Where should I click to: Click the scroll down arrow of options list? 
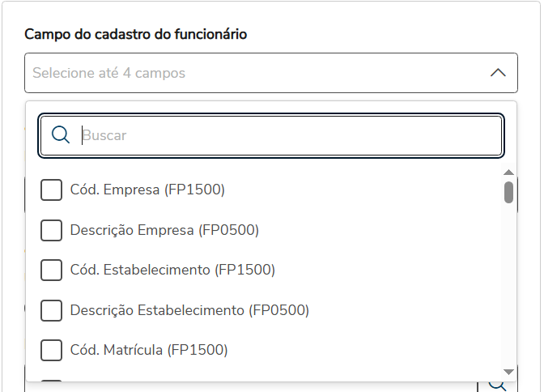pos(508,371)
